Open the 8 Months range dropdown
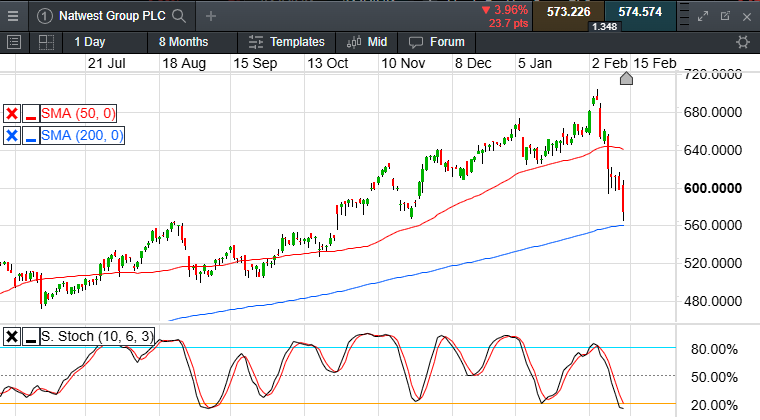Image resolution: width=760 pixels, height=420 pixels. [x=183, y=42]
